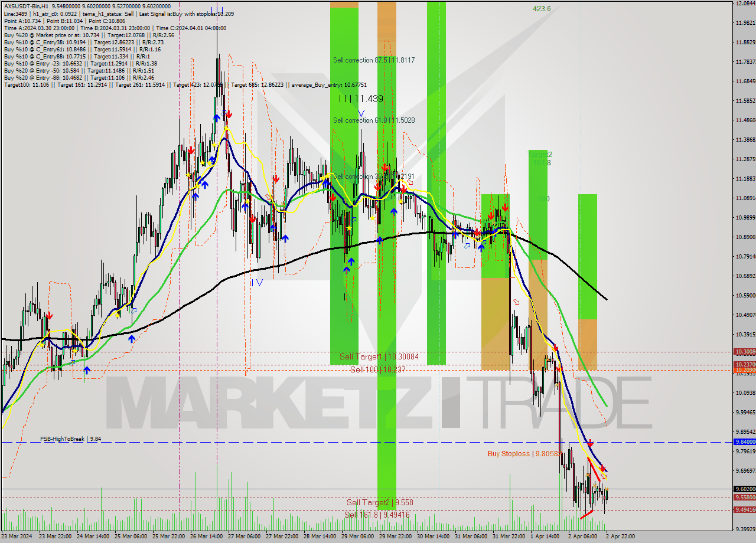
Task: Click the 'Sell Target1 | 10.30084' label
Action: pos(379,357)
